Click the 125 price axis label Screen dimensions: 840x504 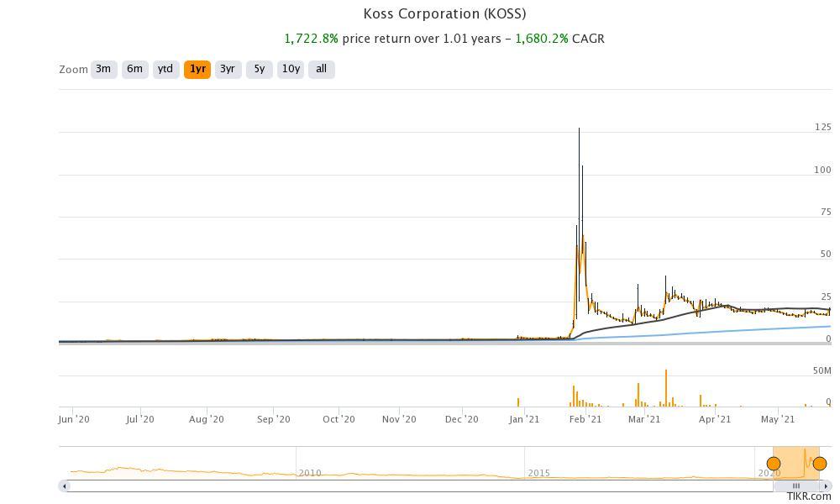coord(823,127)
